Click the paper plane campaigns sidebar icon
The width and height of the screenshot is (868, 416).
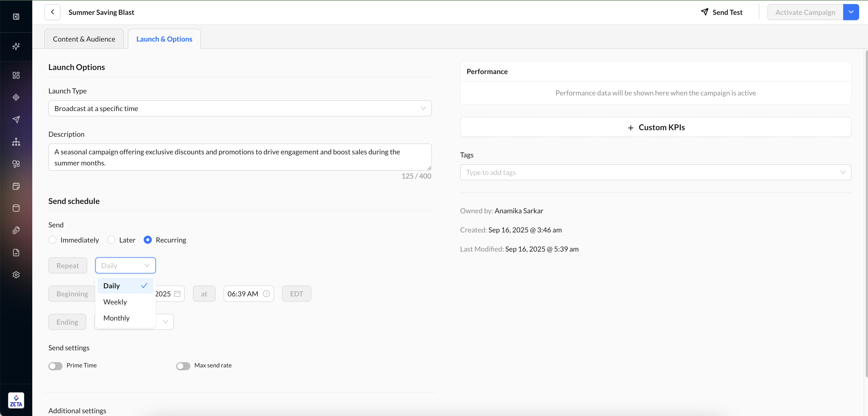pos(16,119)
